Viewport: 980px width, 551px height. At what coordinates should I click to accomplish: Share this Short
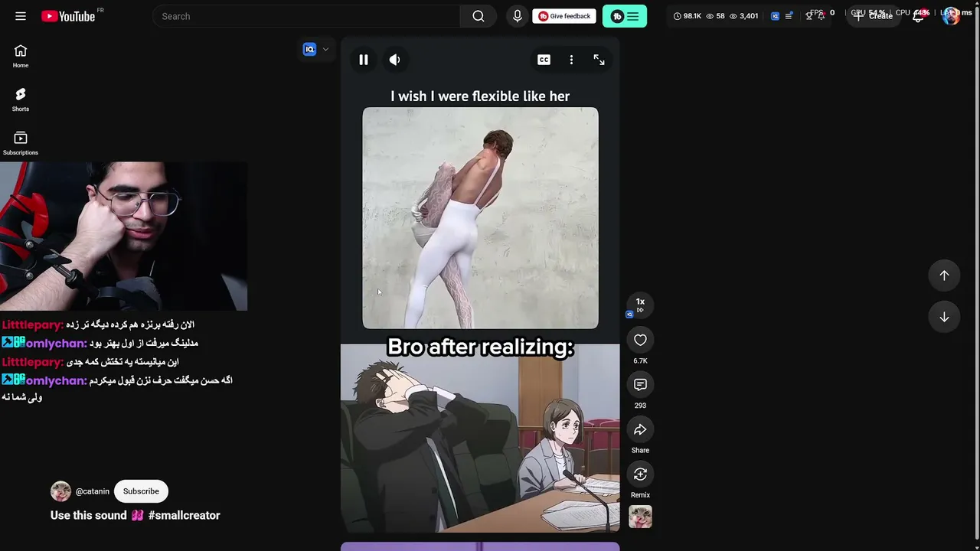640,430
